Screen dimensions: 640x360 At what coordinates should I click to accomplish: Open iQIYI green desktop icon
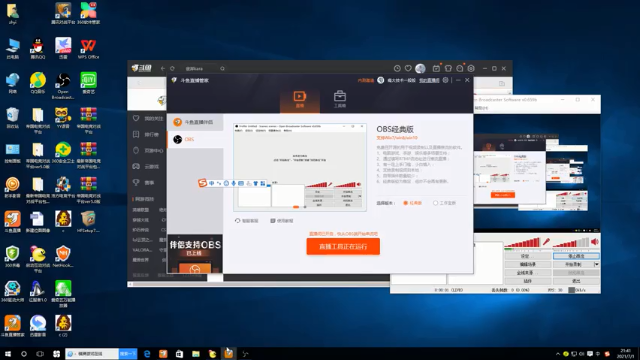pos(88,83)
